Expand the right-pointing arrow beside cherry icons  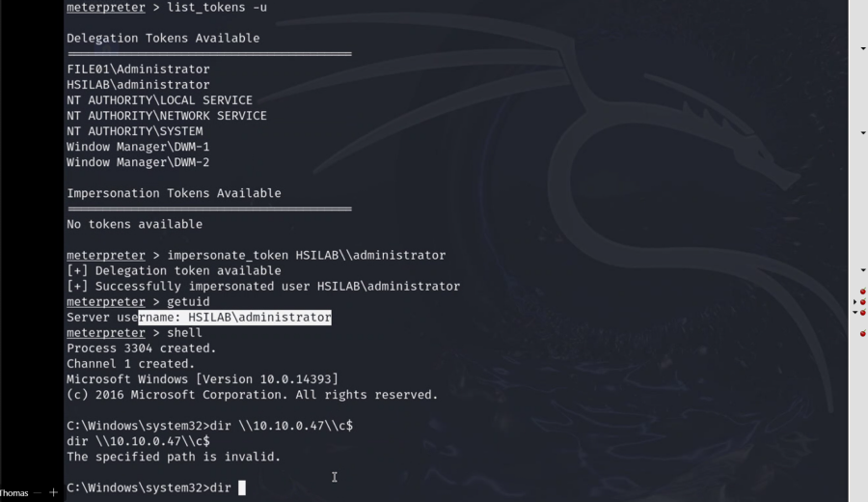pyautogui.click(x=855, y=302)
